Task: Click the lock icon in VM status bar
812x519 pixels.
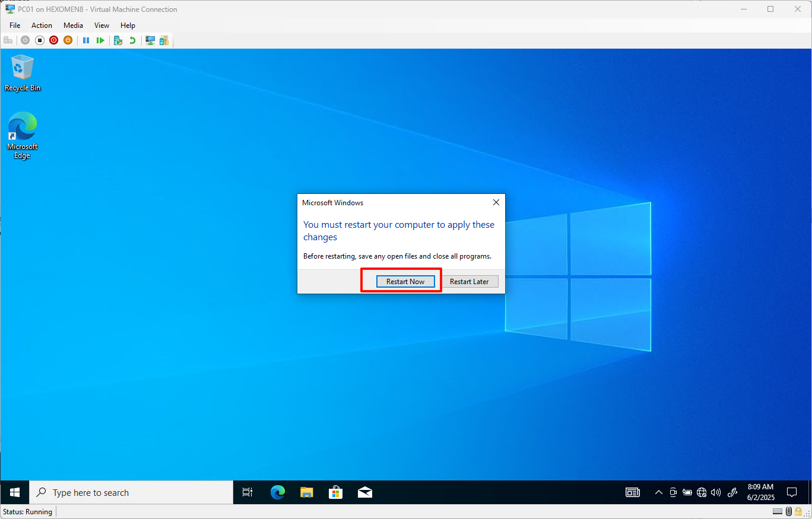Action: click(x=798, y=511)
